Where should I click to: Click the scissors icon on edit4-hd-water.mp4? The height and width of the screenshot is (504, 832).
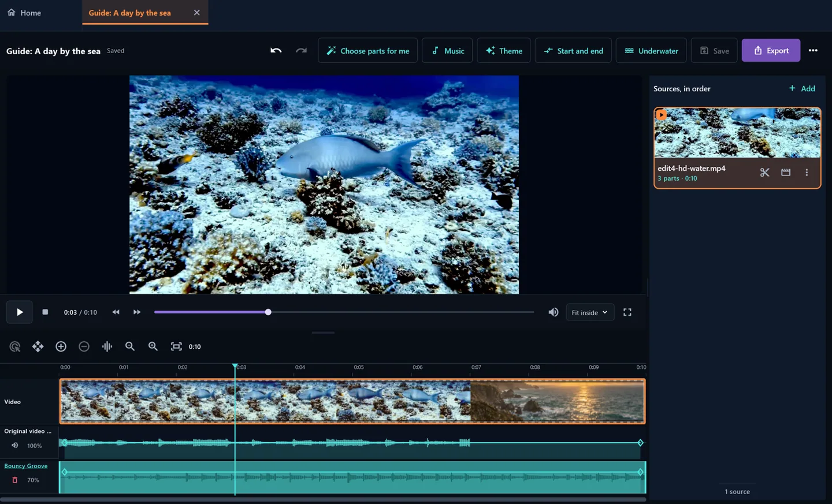764,173
